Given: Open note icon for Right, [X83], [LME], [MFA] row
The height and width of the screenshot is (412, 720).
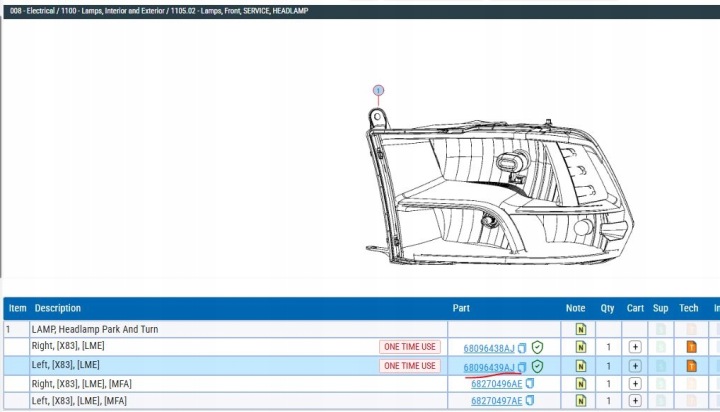Looking at the screenshot, I should click(x=581, y=384).
